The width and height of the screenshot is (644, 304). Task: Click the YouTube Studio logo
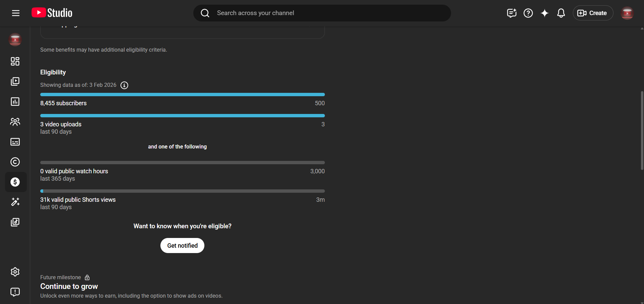52,13
